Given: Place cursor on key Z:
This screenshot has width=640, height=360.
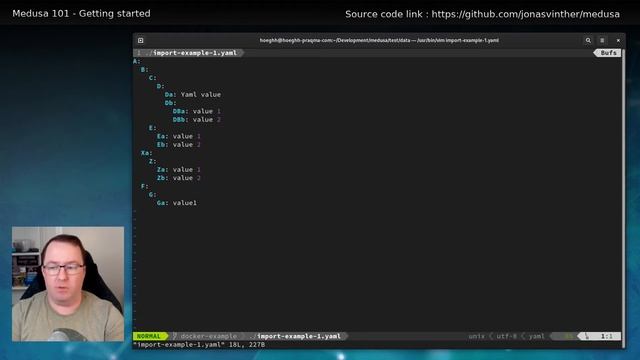Looking at the screenshot, I should click(153, 161).
